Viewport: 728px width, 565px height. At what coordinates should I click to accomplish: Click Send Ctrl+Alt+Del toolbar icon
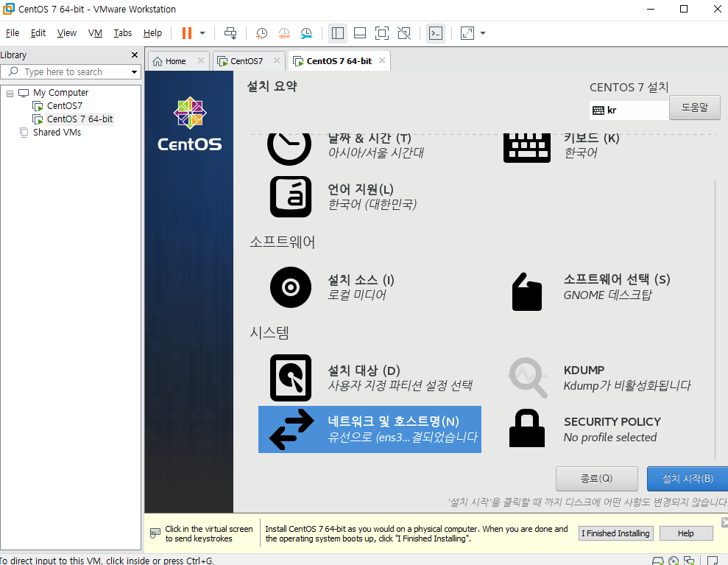pyautogui.click(x=230, y=33)
